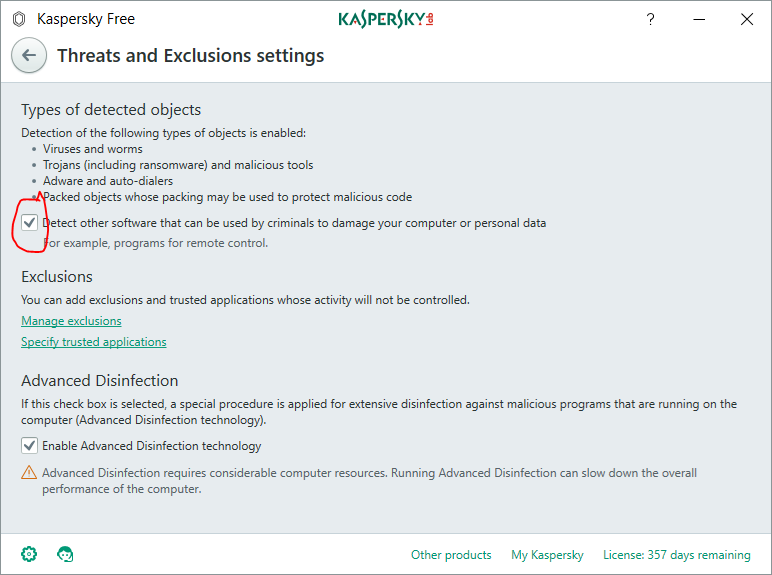
Task: Open help with the question mark icon
Action: 651,19
